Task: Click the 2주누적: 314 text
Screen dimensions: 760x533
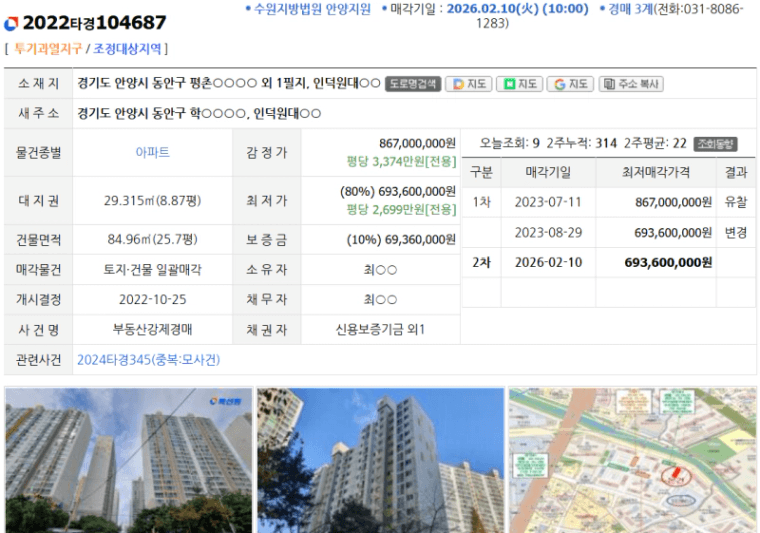Action: point(582,143)
